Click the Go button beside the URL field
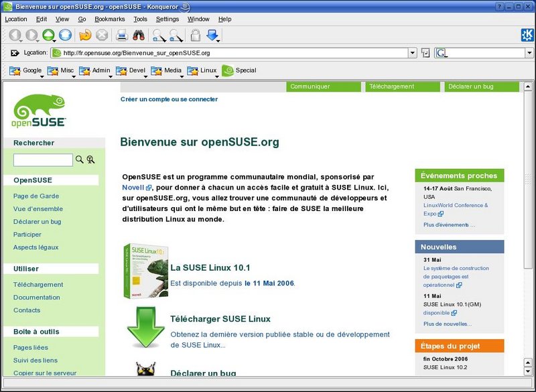The height and width of the screenshot is (392, 536). (x=425, y=53)
